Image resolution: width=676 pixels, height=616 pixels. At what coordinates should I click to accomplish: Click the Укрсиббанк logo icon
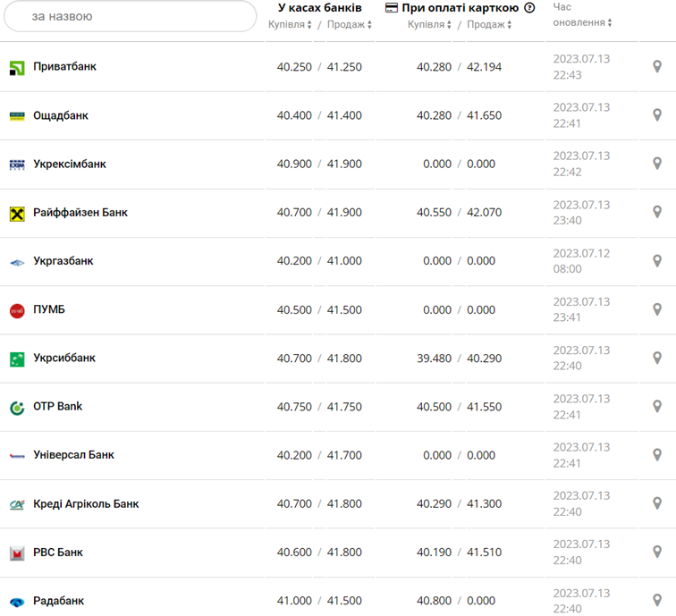17,359
